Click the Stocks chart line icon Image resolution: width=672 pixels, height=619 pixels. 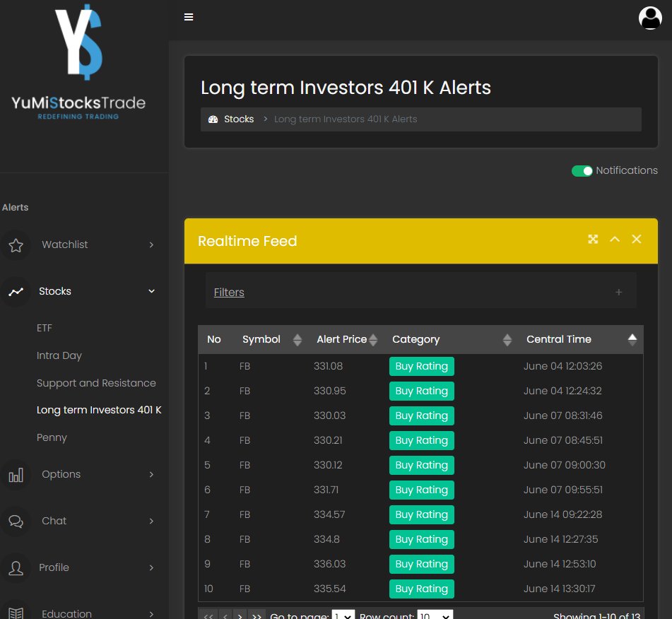tap(16, 292)
